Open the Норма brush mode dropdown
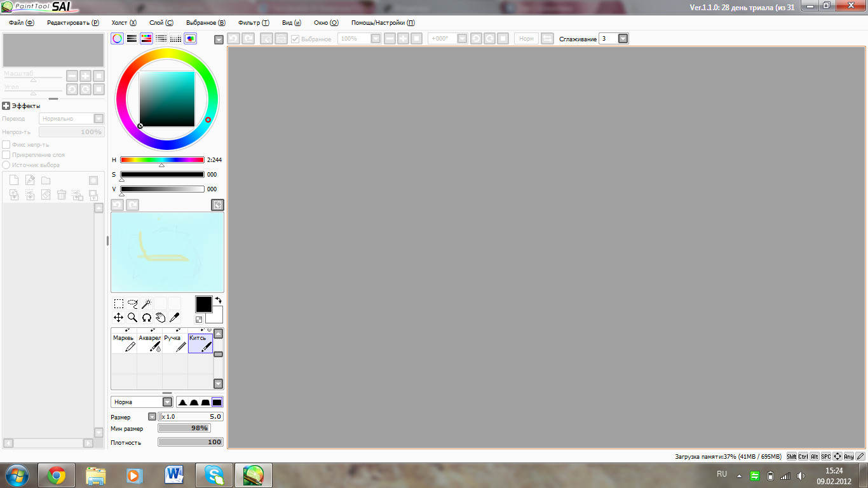 [x=168, y=402]
